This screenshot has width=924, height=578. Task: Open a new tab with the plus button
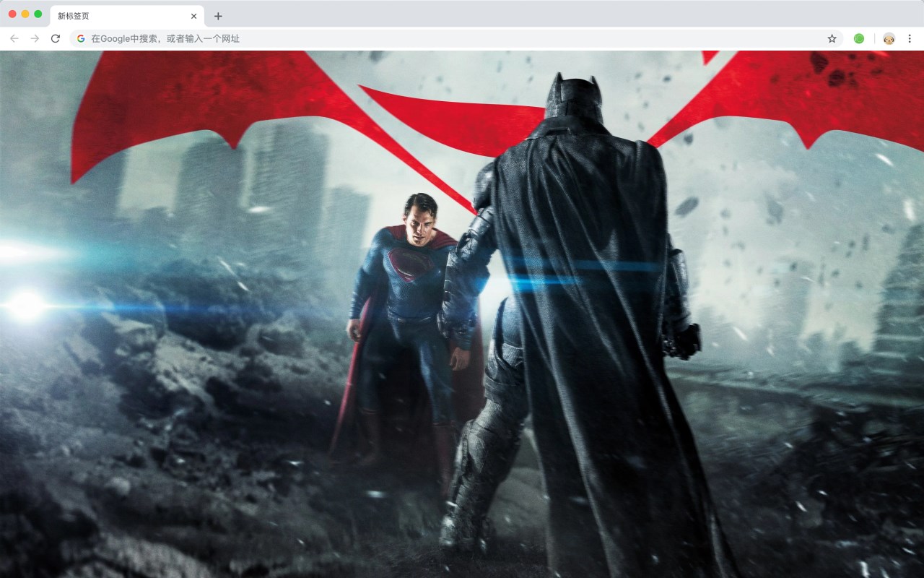pos(218,16)
